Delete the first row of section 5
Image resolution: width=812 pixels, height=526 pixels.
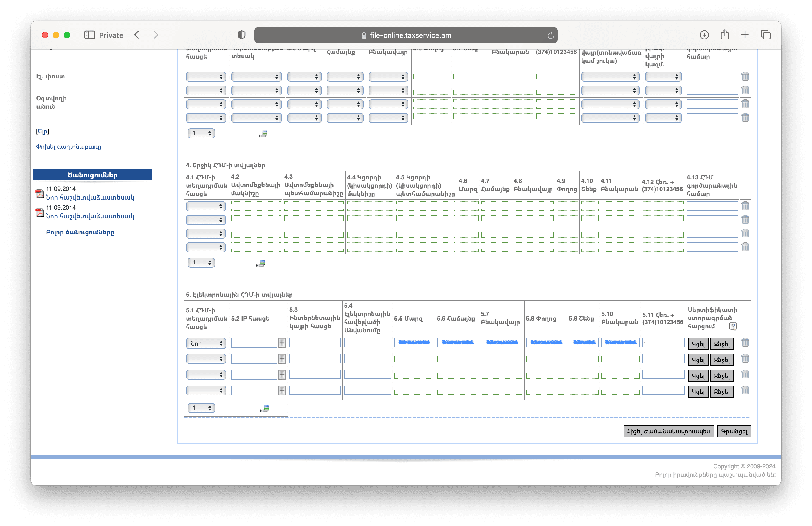[x=745, y=343]
